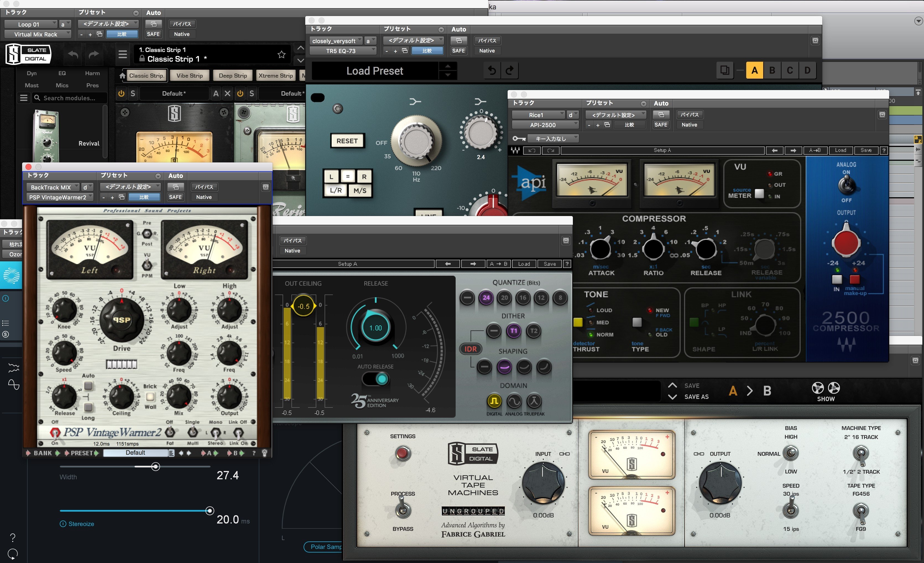Click PSP VintageWarmer2 help question mark
924x563 pixels.
pos(254,453)
